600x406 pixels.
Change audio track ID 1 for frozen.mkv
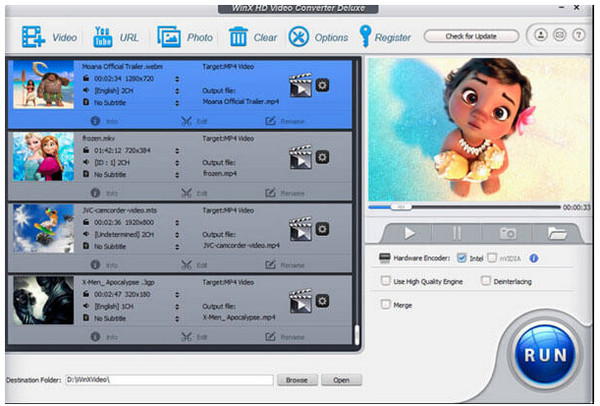177,163
